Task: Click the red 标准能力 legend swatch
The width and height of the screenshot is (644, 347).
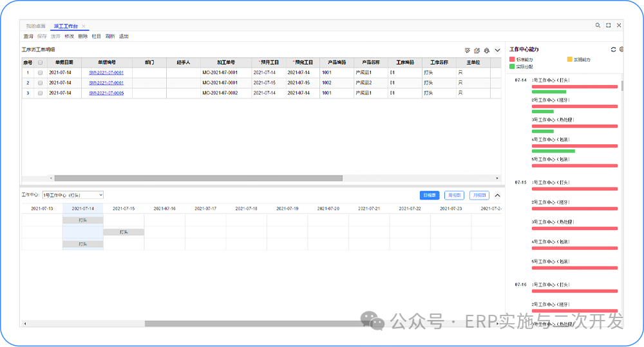Action: click(x=512, y=59)
